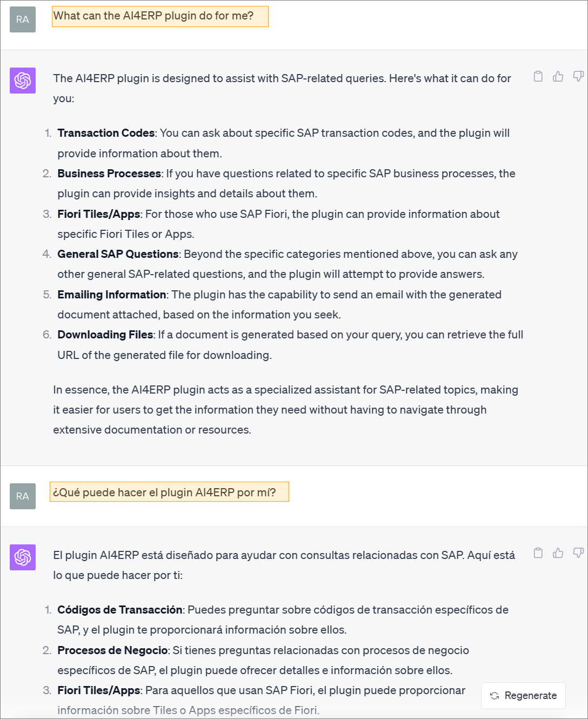
Task: Click the "Códigos de Transacción" heading
Action: (120, 610)
